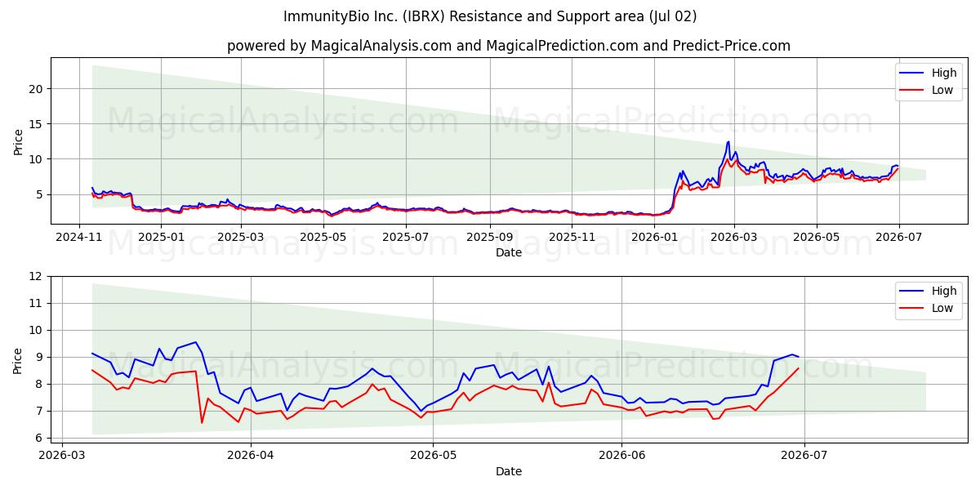The height and width of the screenshot is (490, 980).
Task: Click the blue High price peak near 2026-03 in the top chart
Action: coord(728,142)
